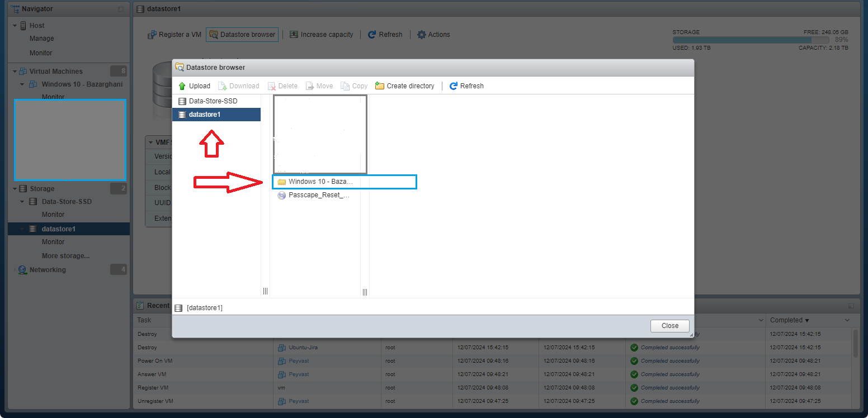The width and height of the screenshot is (868, 418).
Task: Click Copy in the Datastore browser toolbar
Action: pos(355,86)
